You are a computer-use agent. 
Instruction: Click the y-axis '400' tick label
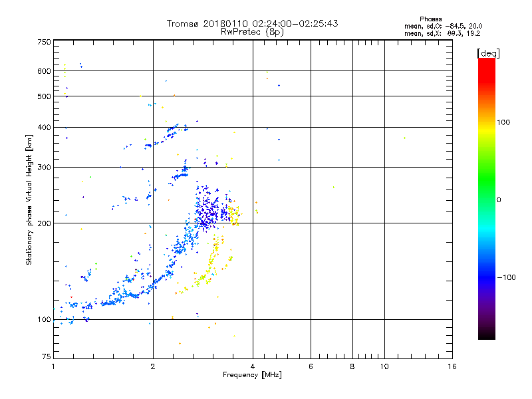click(44, 128)
